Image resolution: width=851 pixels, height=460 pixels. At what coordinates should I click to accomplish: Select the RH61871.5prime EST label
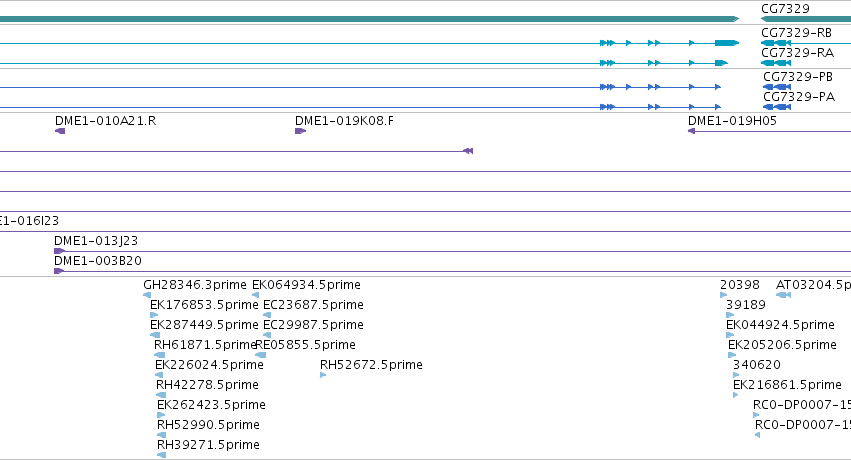click(205, 345)
